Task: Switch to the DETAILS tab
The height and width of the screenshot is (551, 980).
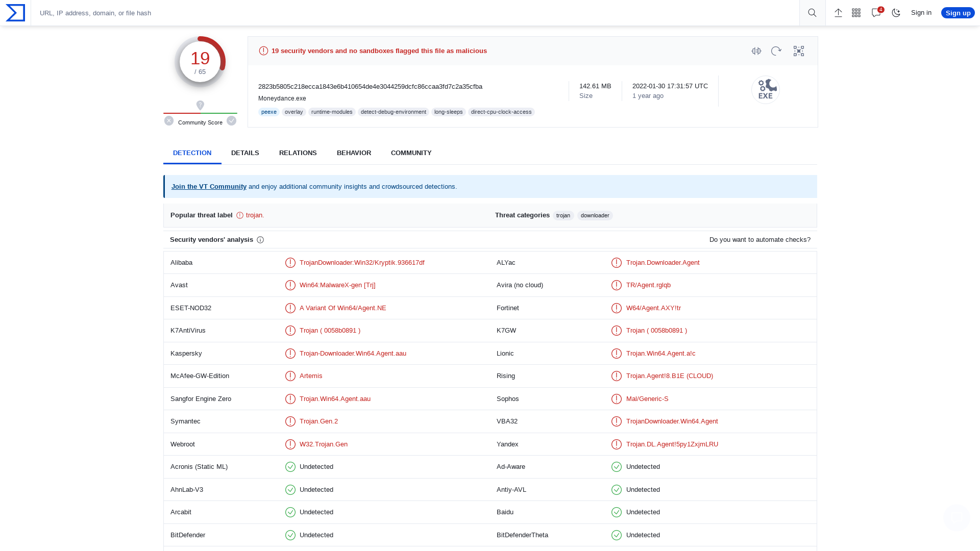Action: 245,153
